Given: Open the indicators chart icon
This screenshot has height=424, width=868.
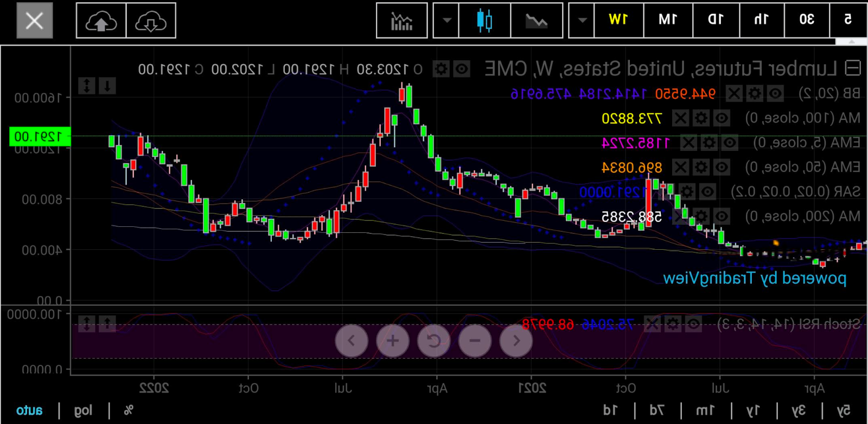Looking at the screenshot, I should pyautogui.click(x=402, y=21).
